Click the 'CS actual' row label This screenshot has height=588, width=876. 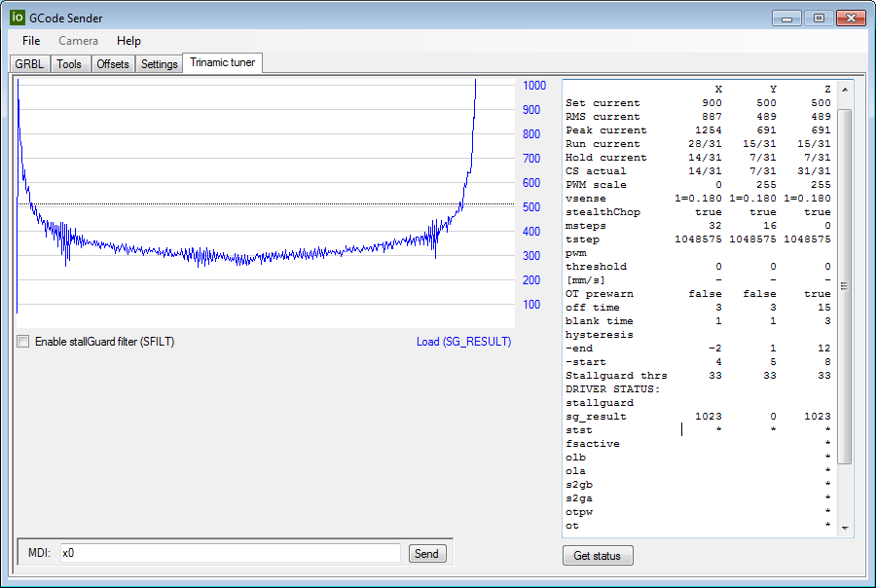coord(596,171)
